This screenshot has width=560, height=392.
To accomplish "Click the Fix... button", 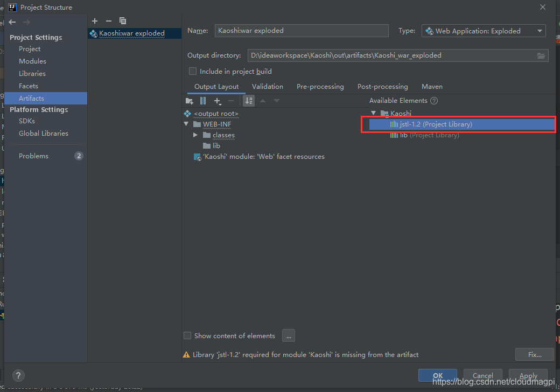I will (x=535, y=354).
